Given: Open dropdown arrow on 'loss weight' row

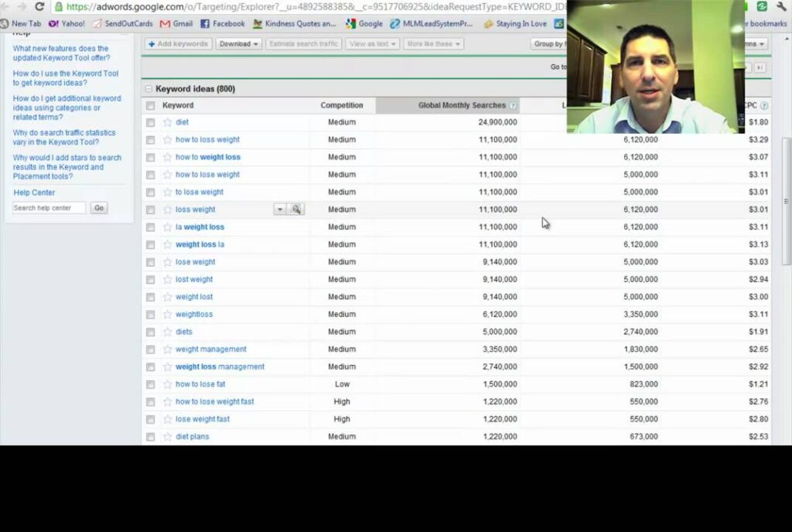Looking at the screenshot, I should pyautogui.click(x=280, y=209).
